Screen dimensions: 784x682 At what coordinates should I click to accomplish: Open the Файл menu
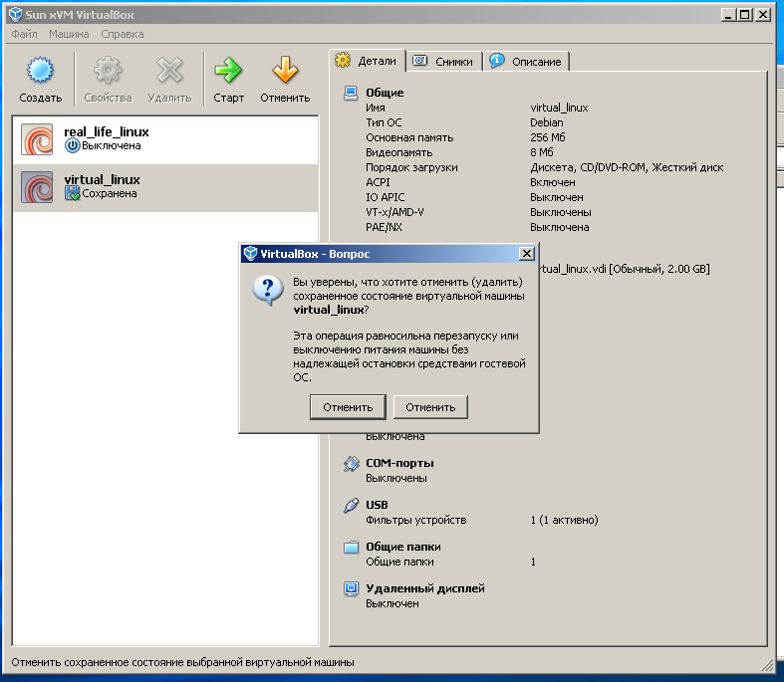24,34
